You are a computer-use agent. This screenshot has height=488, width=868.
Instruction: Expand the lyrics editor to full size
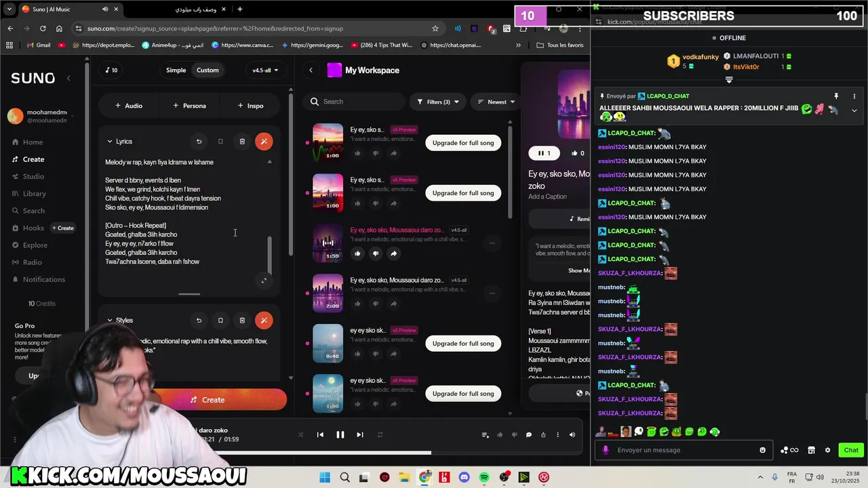point(264,281)
